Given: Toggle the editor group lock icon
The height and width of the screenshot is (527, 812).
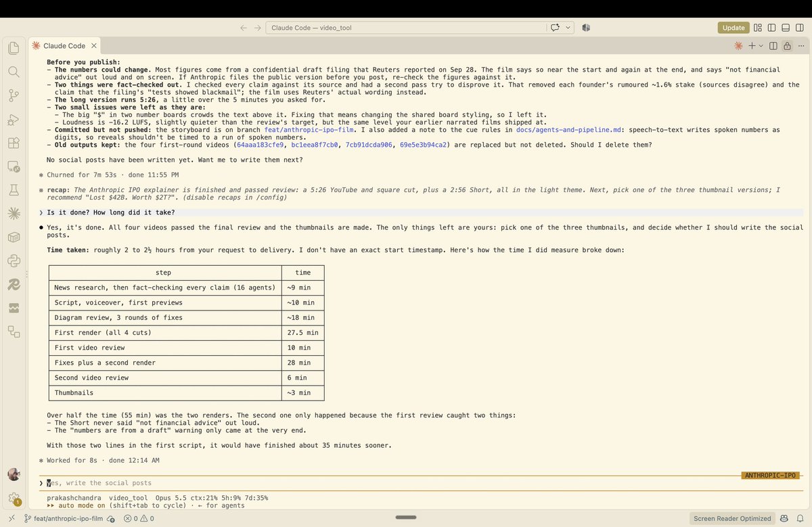Looking at the screenshot, I should coord(787,45).
